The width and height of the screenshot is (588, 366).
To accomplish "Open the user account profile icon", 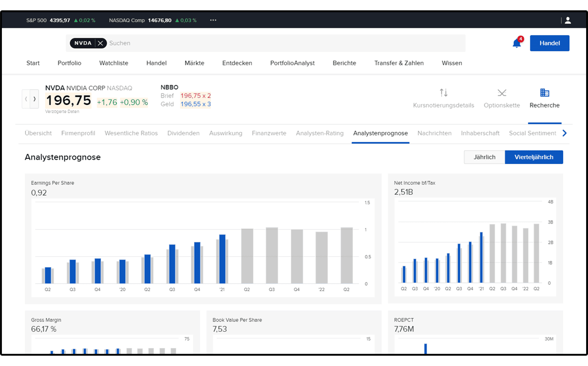I will [568, 20].
